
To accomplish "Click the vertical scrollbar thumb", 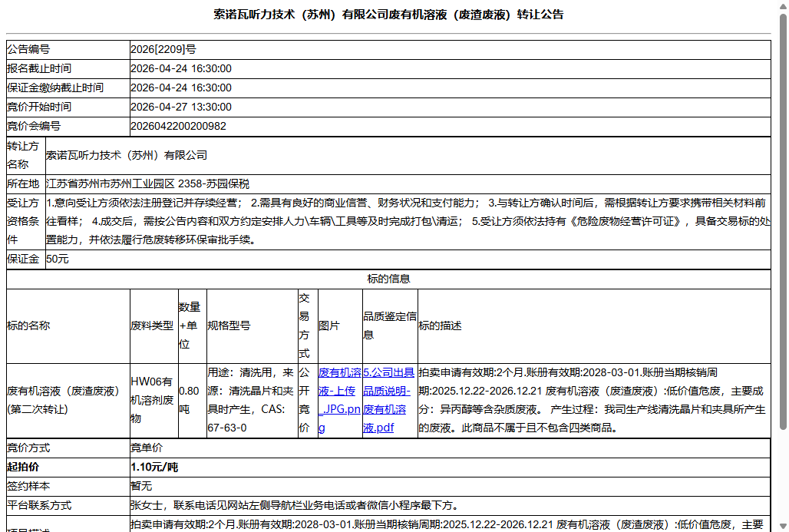I will pyautogui.click(x=783, y=221).
